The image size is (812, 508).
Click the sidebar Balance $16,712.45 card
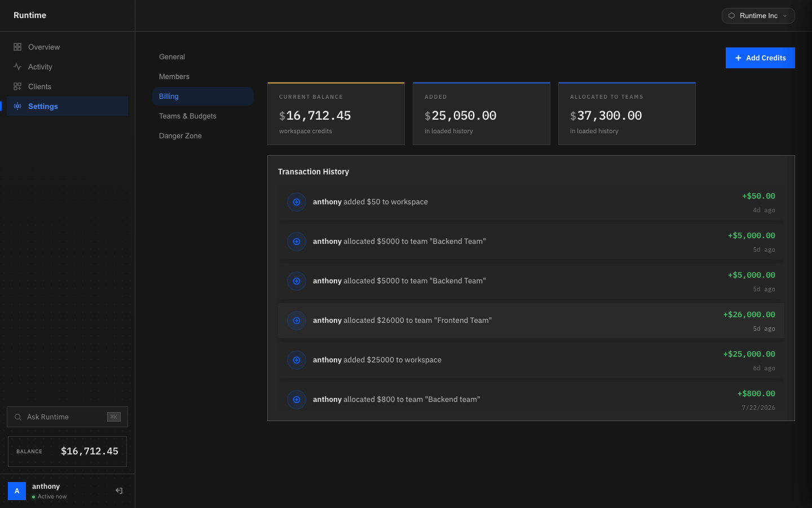67,452
